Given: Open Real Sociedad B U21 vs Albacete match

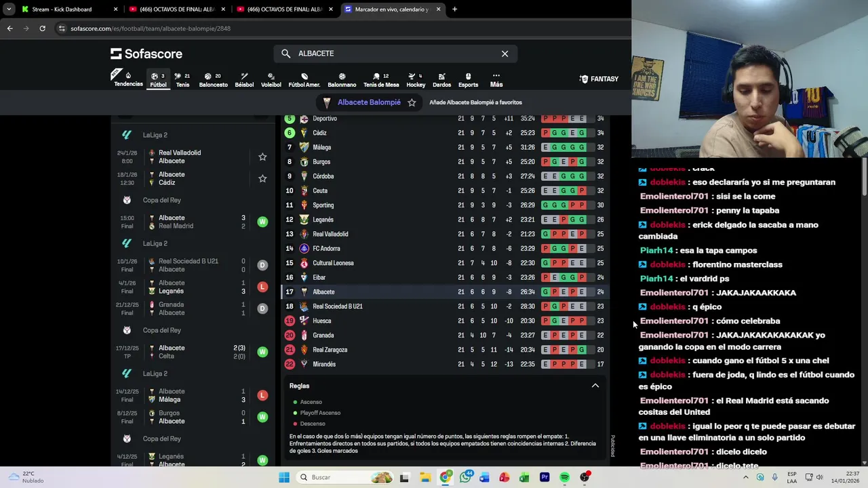Looking at the screenshot, I should pyautogui.click(x=192, y=265).
